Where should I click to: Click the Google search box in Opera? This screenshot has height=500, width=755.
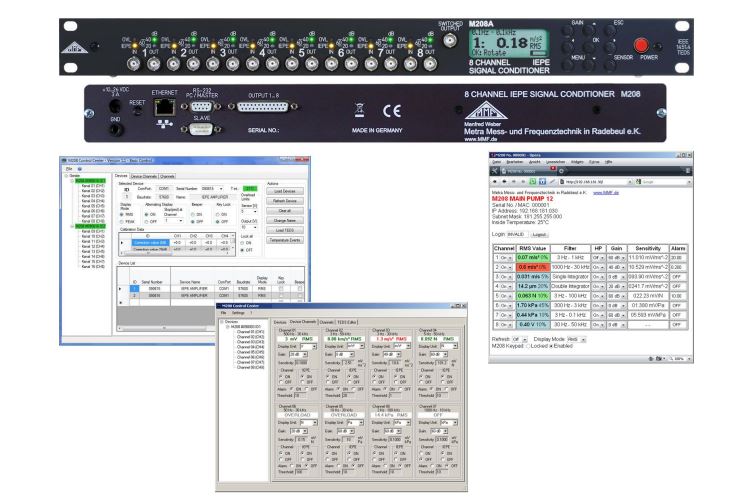pyautogui.click(x=664, y=182)
